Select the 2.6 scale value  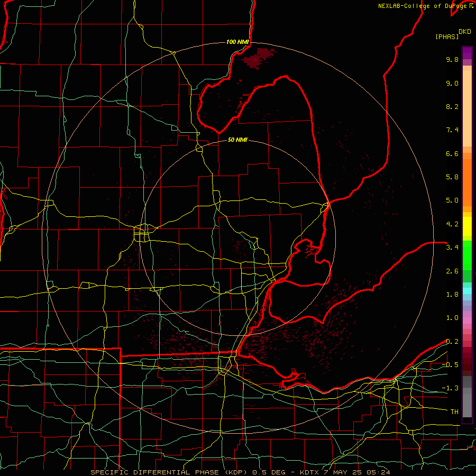452,271
